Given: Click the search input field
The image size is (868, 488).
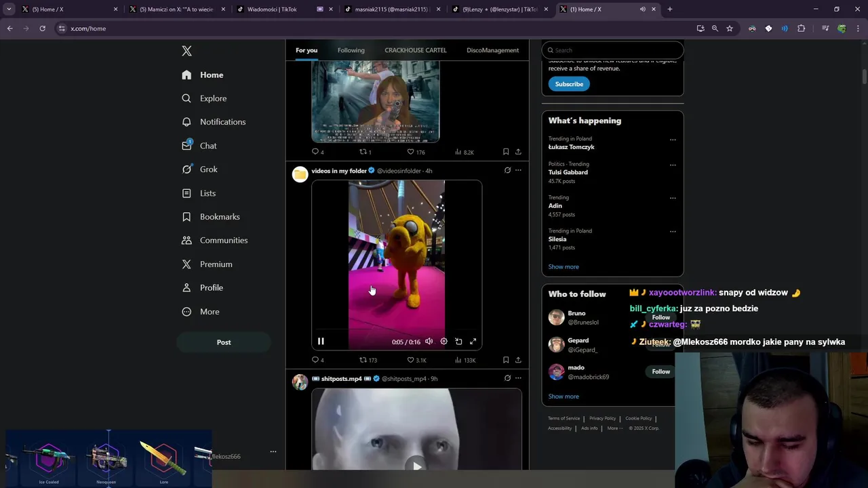Looking at the screenshot, I should click(612, 50).
